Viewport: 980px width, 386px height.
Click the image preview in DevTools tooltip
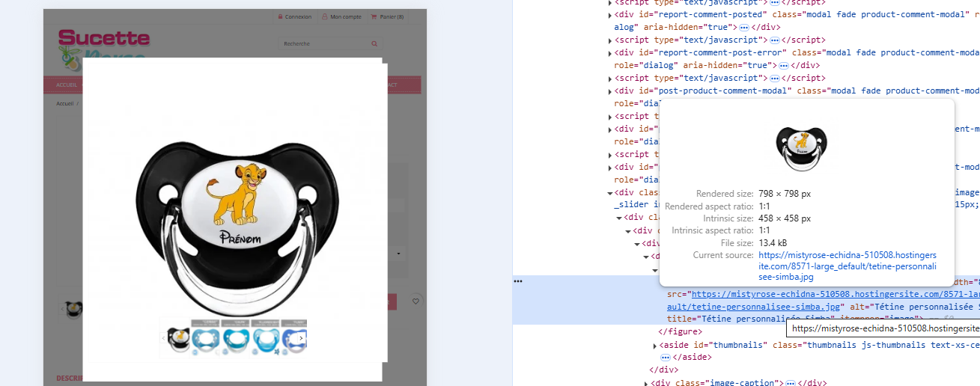(801, 147)
